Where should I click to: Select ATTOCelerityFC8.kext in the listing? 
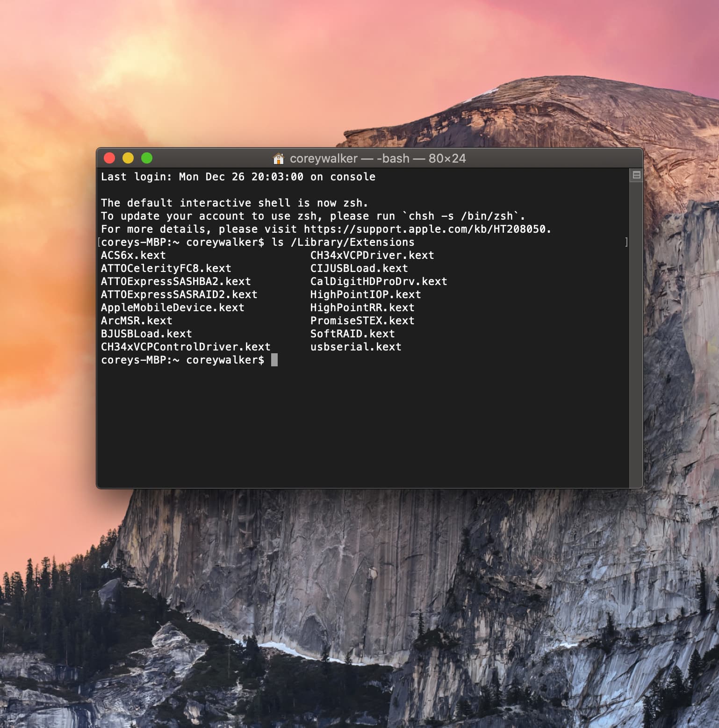[166, 269]
